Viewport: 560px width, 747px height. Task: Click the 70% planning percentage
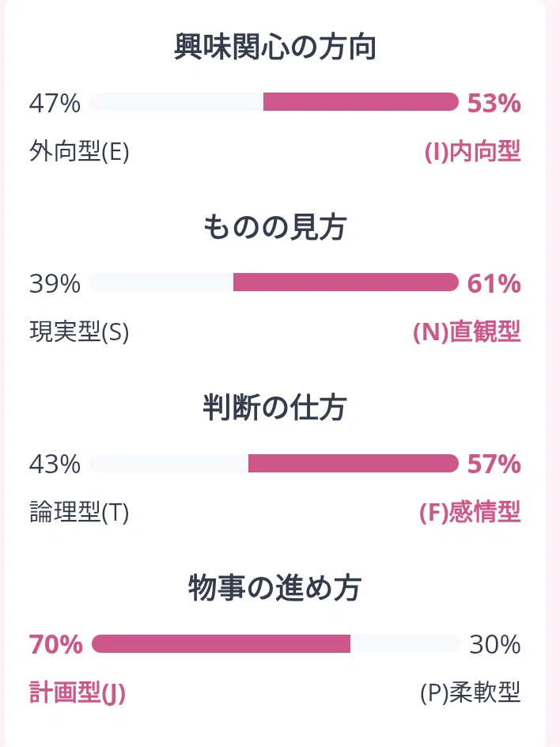[x=55, y=645]
